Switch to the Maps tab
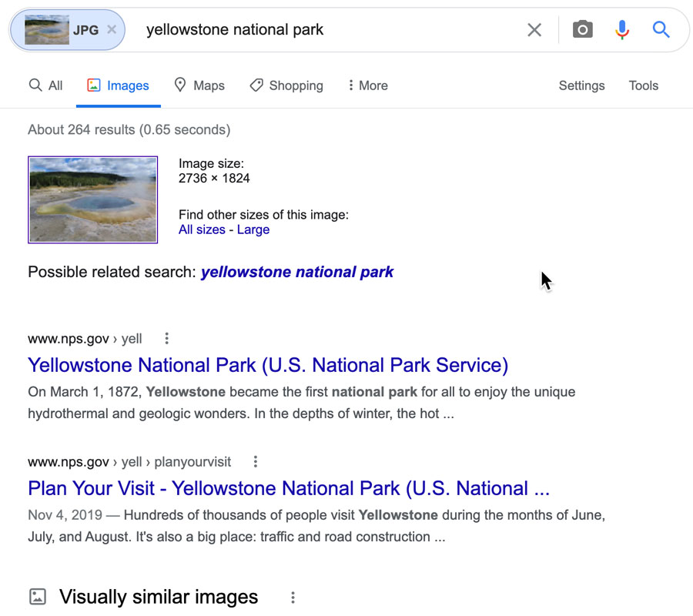This screenshot has height=616, width=693. click(208, 85)
